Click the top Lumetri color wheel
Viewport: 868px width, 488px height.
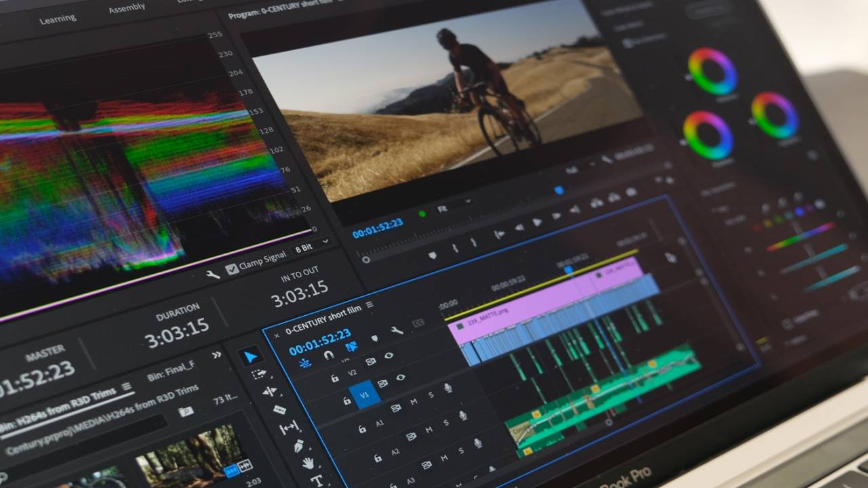coord(713,70)
